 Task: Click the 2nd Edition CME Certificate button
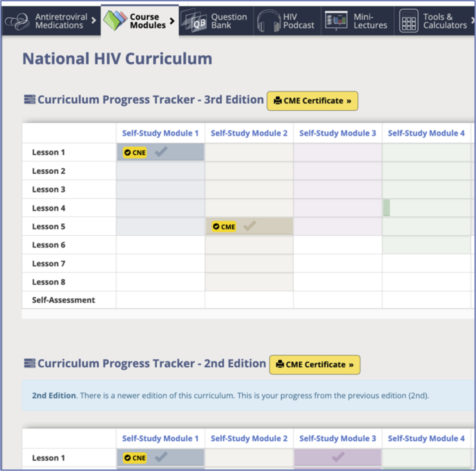tap(315, 365)
